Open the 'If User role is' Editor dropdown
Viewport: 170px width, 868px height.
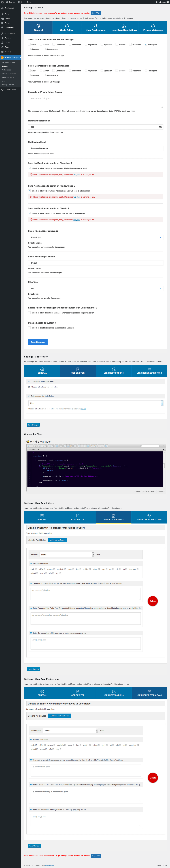pos(71,731)
